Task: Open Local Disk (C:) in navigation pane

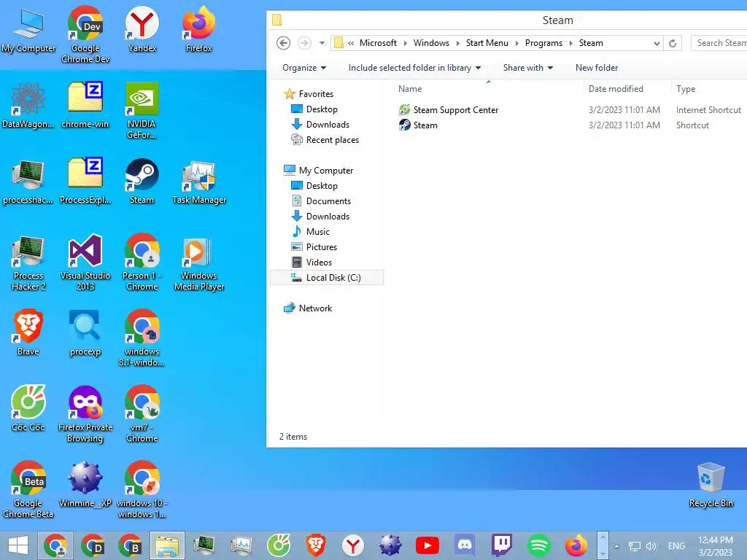Action: pos(327,278)
